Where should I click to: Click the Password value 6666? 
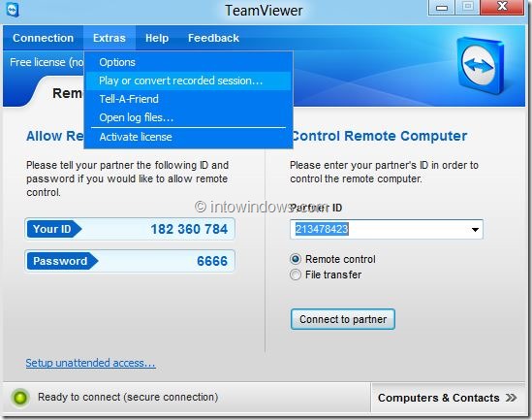[212, 261]
